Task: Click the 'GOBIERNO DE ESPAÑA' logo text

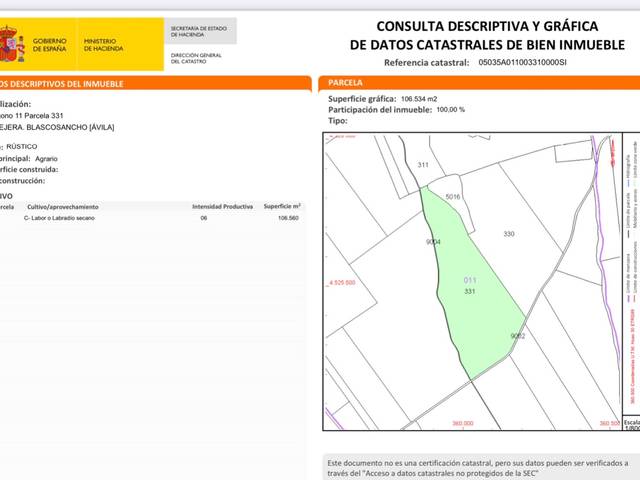Action: (x=49, y=44)
